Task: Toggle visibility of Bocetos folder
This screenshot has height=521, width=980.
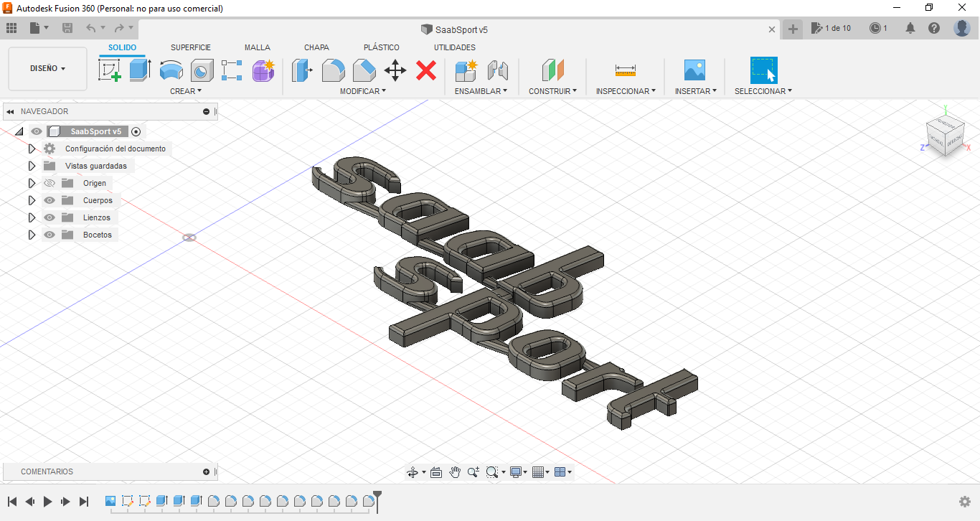Action: click(x=50, y=235)
